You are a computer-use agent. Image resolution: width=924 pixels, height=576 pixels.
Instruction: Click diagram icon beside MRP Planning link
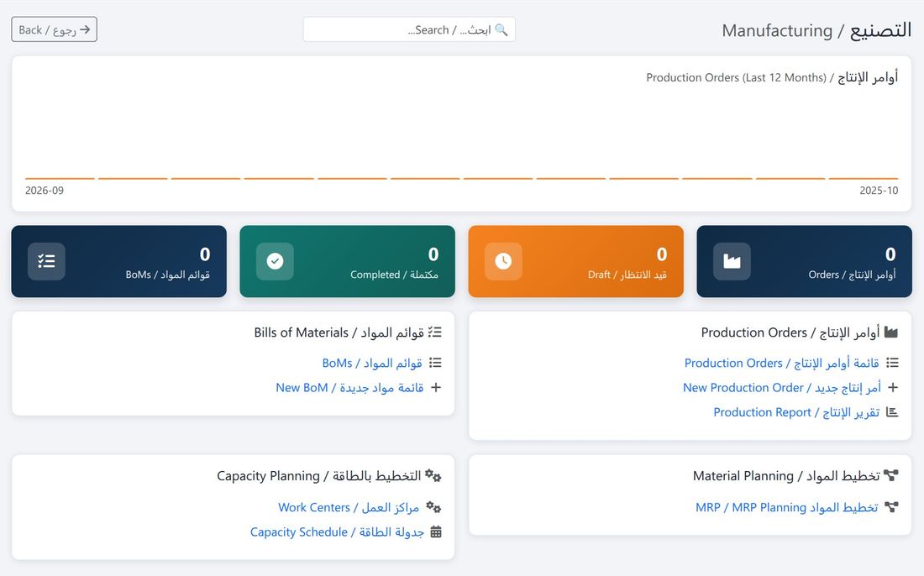(891, 507)
